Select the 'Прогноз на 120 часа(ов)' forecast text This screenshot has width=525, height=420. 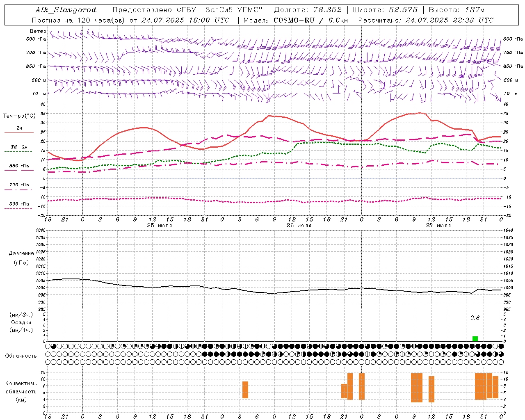(x=79, y=20)
